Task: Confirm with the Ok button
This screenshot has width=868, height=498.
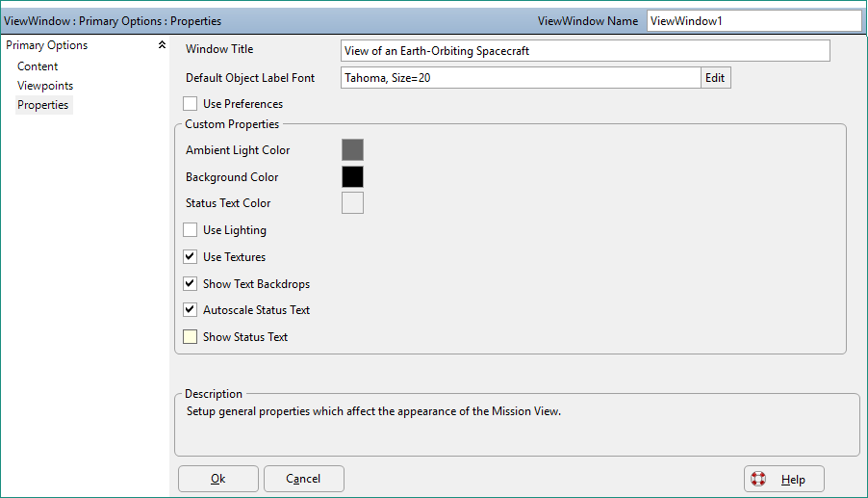Action: (x=218, y=479)
